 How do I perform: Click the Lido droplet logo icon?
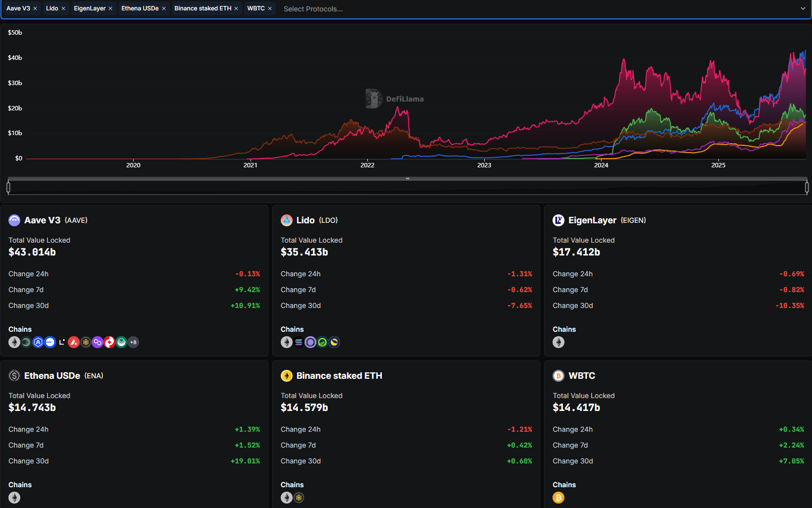pos(286,220)
